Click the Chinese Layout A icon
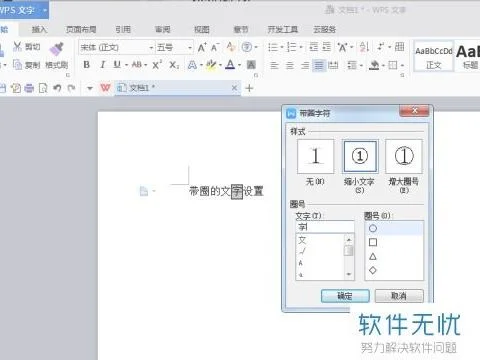The height and width of the screenshot is (360, 480). tap(342, 47)
